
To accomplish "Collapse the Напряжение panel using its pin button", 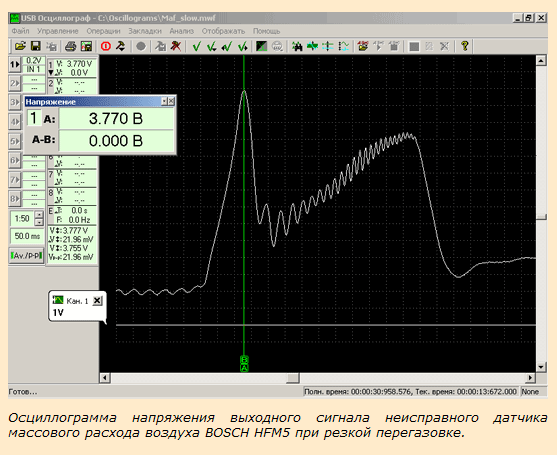I will pos(164,102).
